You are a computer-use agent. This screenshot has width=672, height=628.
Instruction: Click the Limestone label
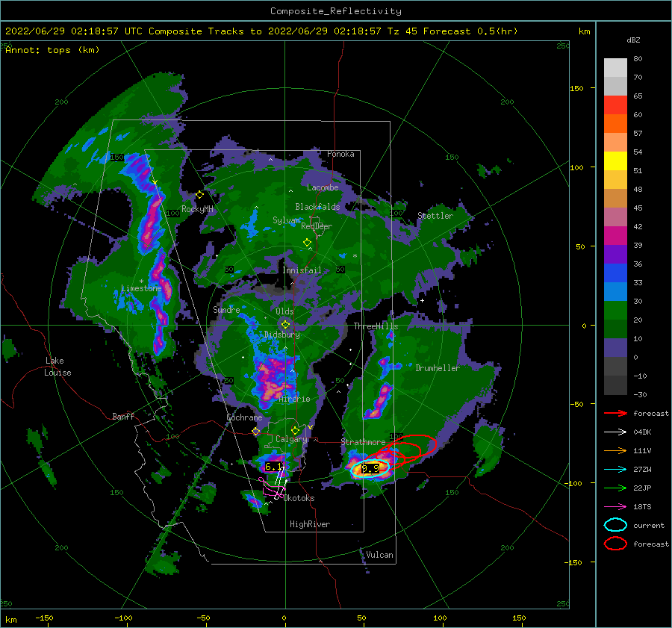coord(141,288)
